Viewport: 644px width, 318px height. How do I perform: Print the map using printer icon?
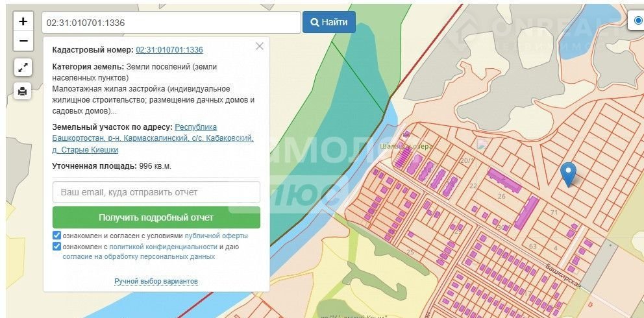[23, 91]
